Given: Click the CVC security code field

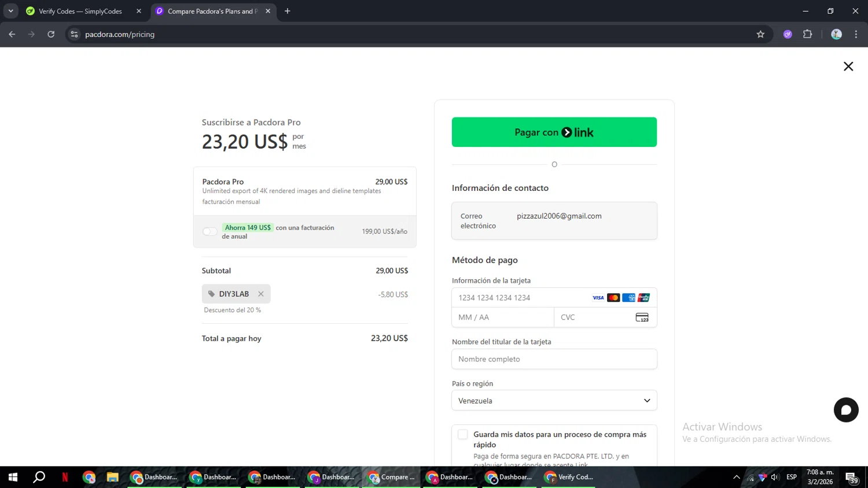Looking at the screenshot, I should click(x=605, y=317).
